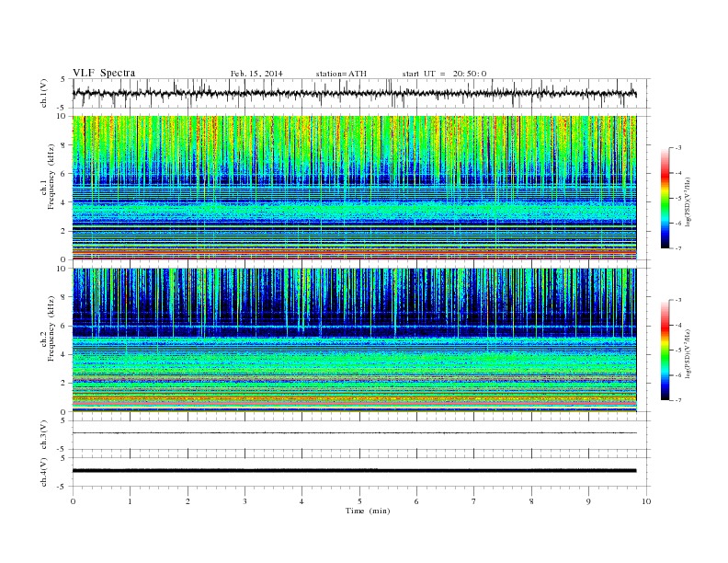
Task: Click the "station=ATH" label
Action: click(x=341, y=74)
